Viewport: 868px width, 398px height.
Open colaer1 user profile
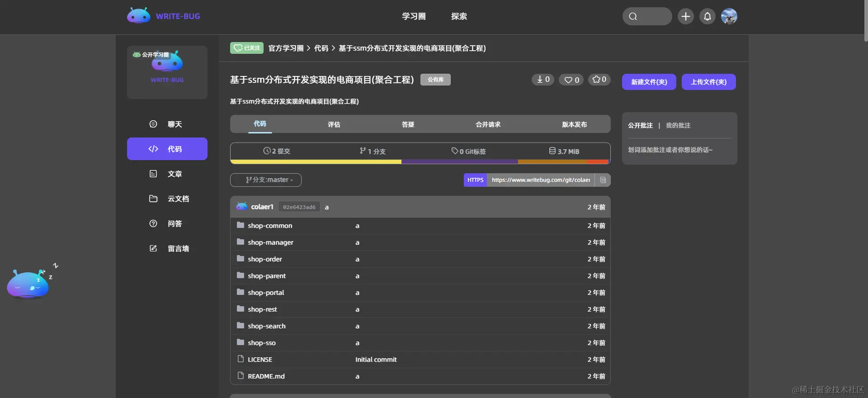coord(262,207)
